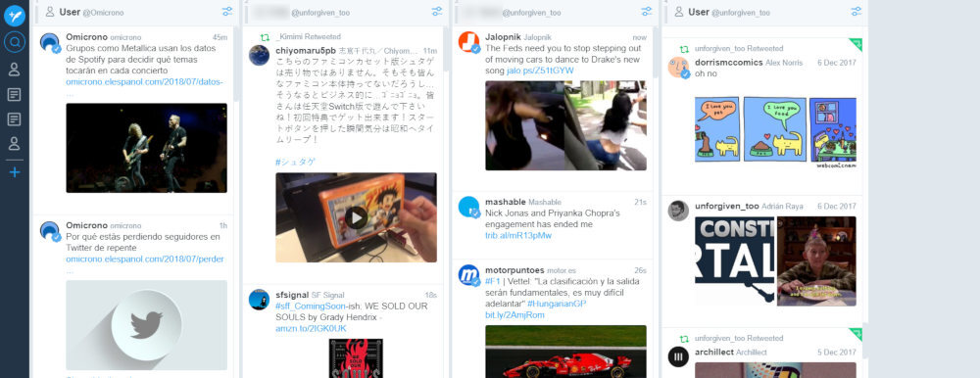Click the #F1 hashtag in the motorpuntoes tweet
The height and width of the screenshot is (378, 980).
(x=492, y=282)
